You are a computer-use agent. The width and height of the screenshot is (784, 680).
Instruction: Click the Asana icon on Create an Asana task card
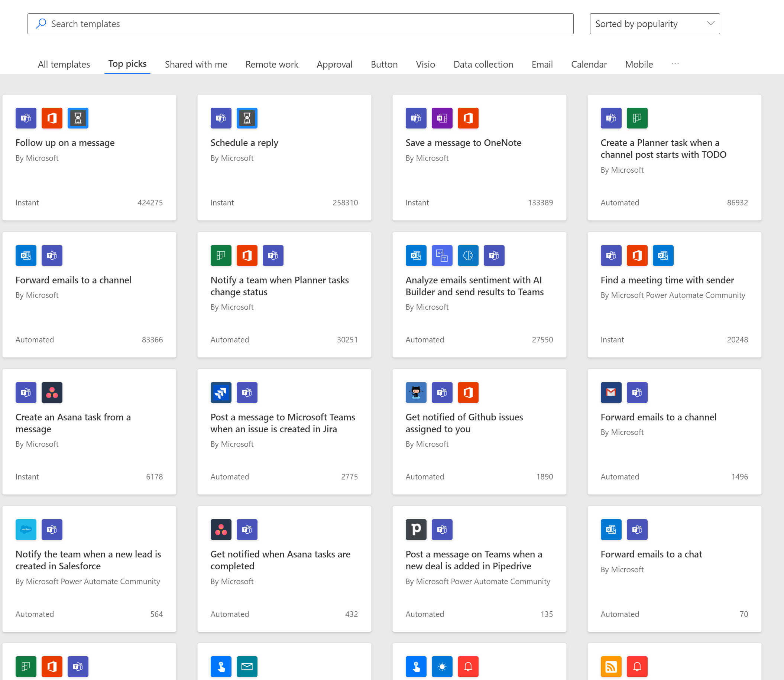[x=52, y=393]
